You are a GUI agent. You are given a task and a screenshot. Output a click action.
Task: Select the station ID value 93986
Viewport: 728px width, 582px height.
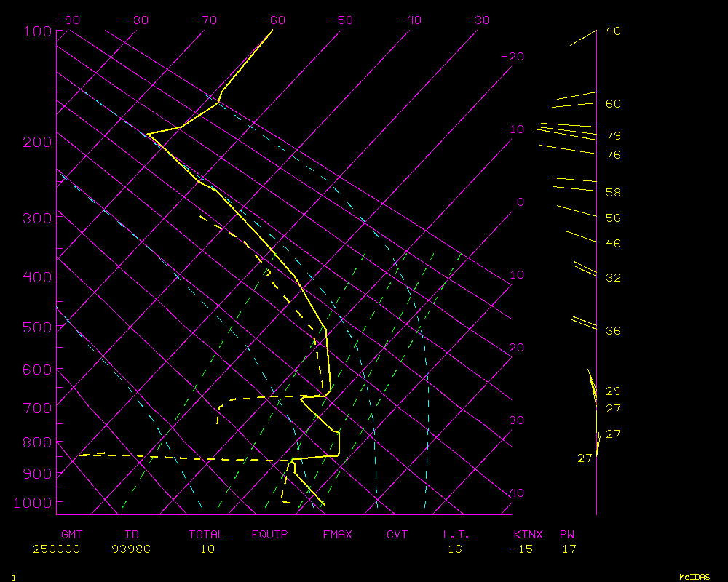pos(131,549)
